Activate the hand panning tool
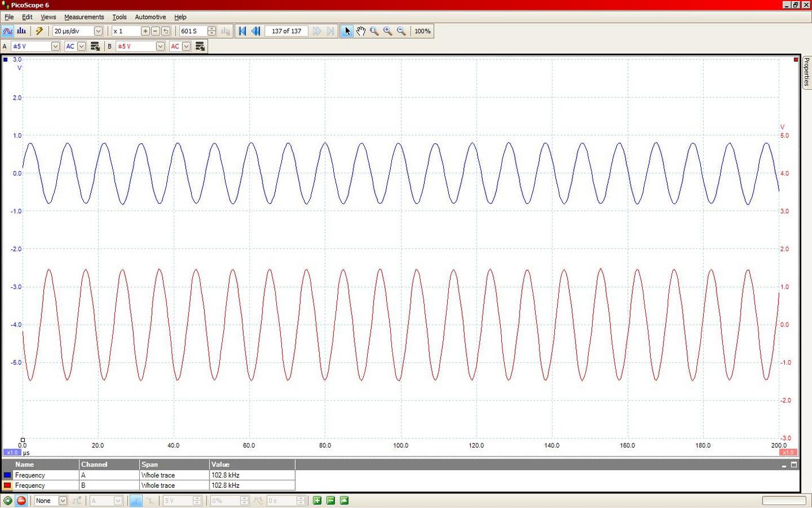Viewport: 812px width, 508px height. tap(361, 31)
